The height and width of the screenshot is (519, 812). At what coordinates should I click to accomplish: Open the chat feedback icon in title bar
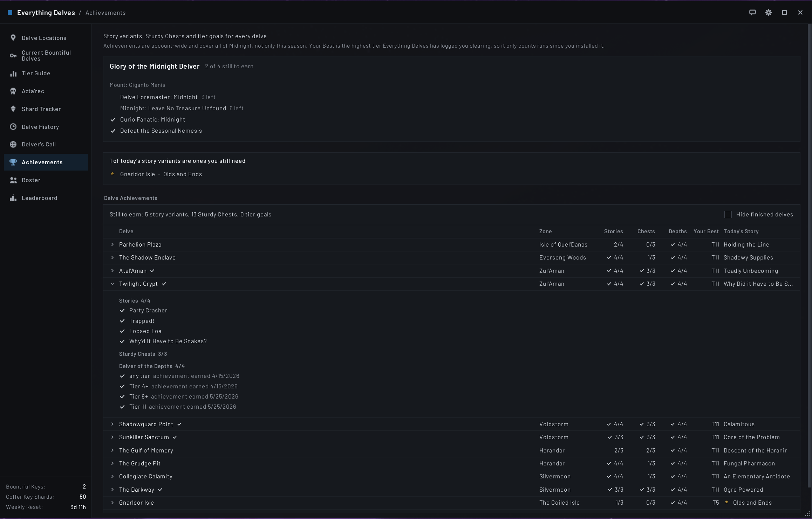tap(752, 13)
